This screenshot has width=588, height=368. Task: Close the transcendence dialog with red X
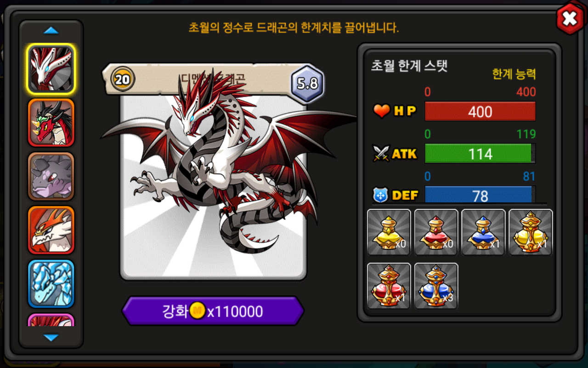point(570,19)
